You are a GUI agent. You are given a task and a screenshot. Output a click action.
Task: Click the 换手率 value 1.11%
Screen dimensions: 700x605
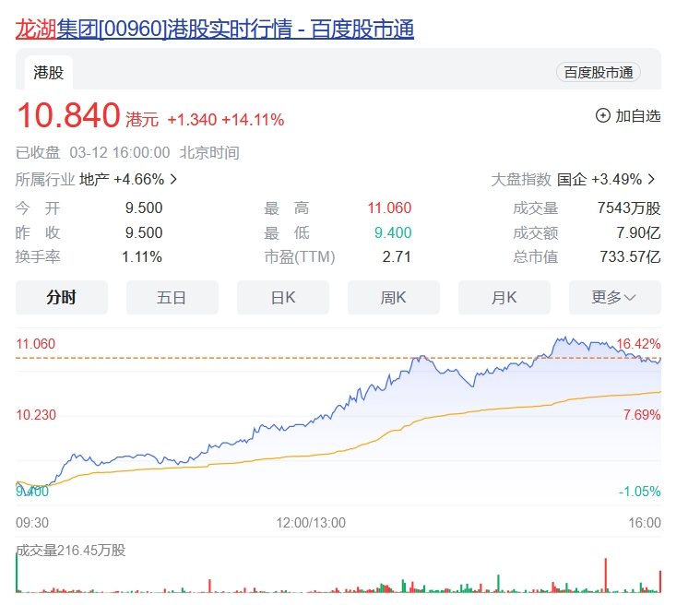(x=142, y=256)
